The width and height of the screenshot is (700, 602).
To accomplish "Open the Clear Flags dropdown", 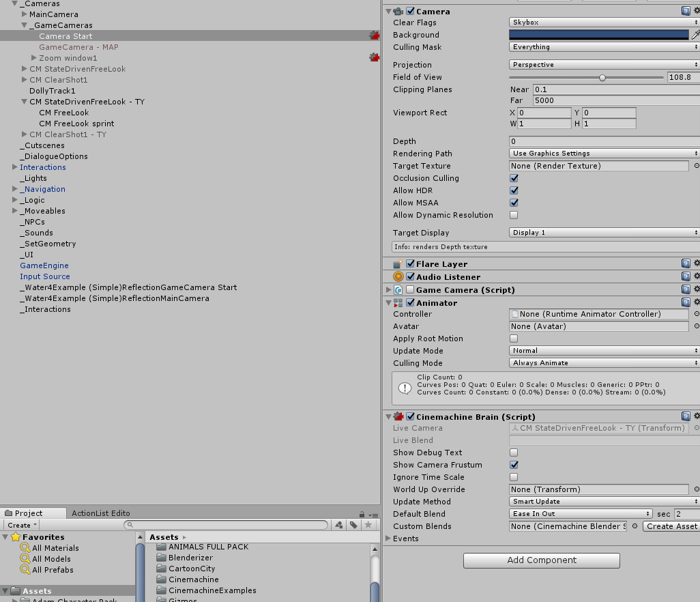I will [604, 23].
